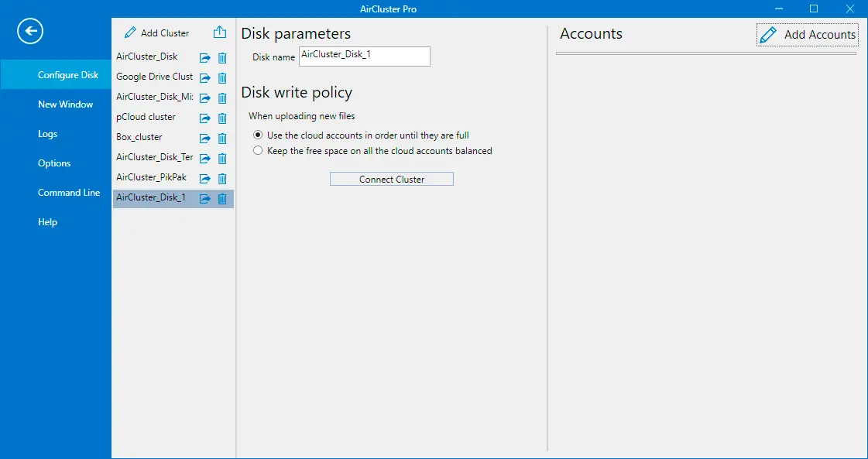Select use cloud accounts in order option

pyautogui.click(x=257, y=135)
